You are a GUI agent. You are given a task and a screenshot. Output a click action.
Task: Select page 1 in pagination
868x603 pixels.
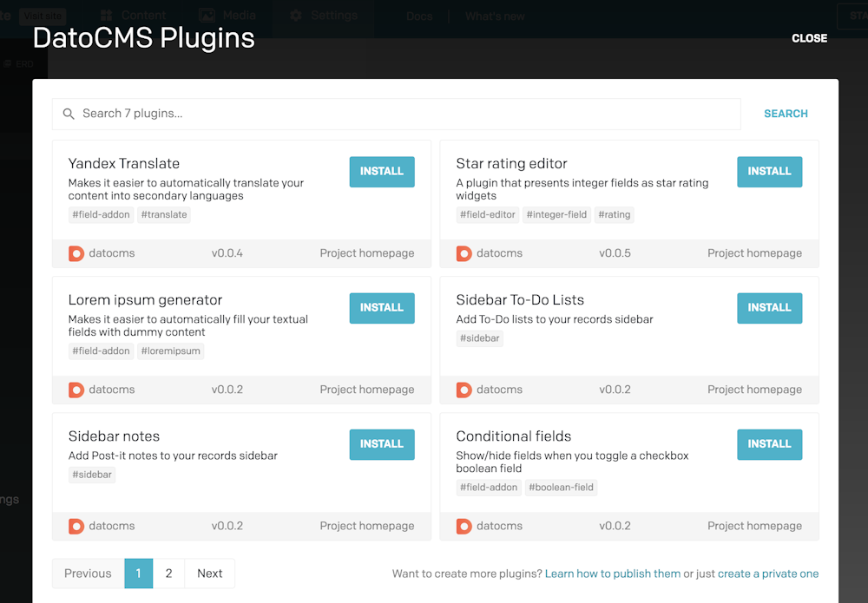(138, 574)
